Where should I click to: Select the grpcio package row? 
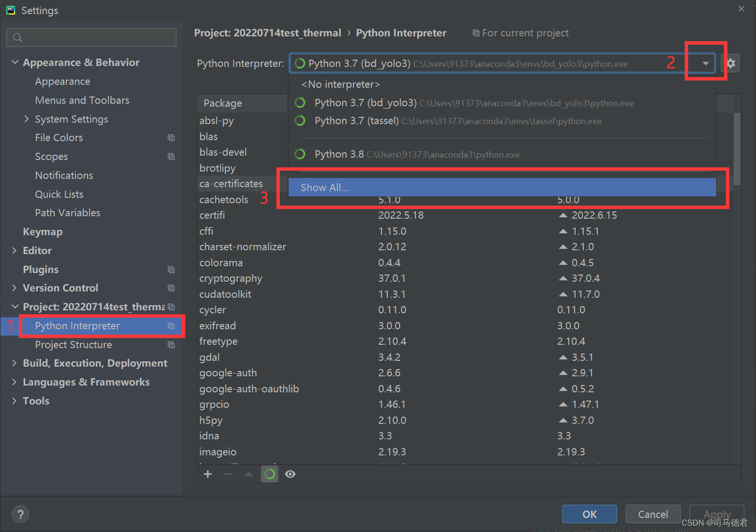(466, 404)
